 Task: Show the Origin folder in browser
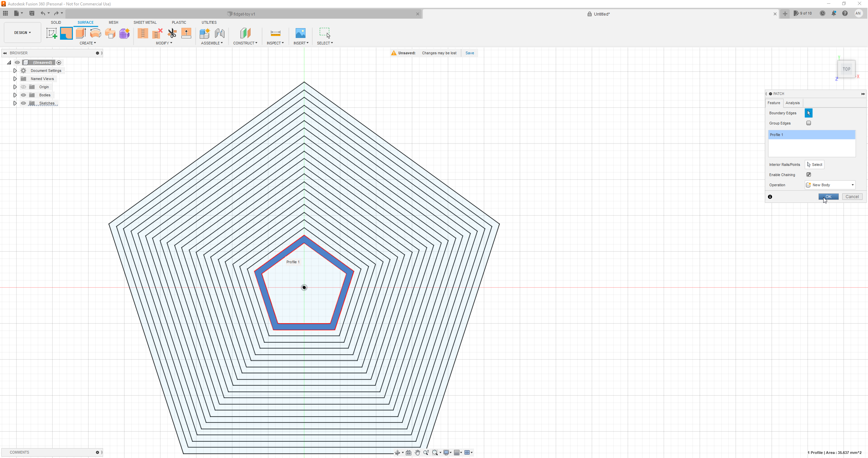click(x=23, y=87)
